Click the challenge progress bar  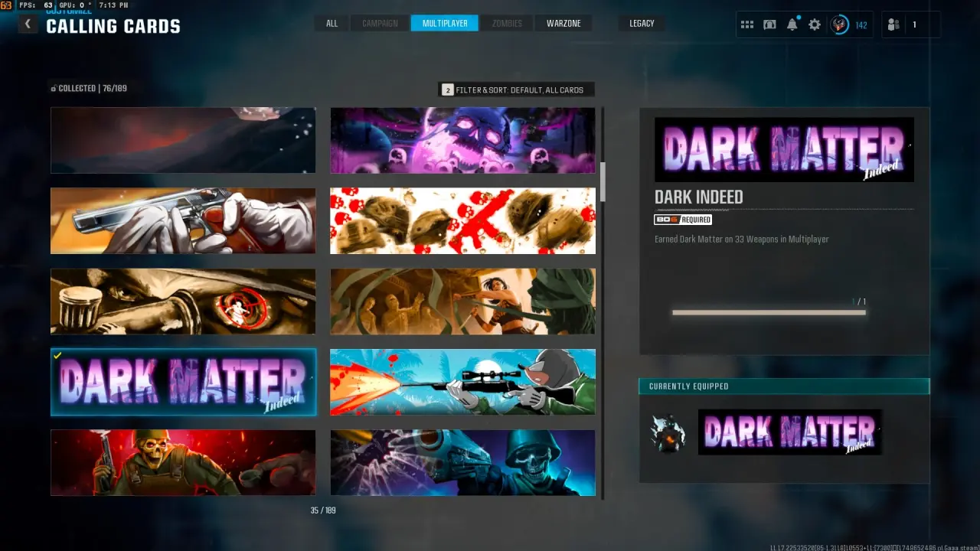(x=769, y=312)
